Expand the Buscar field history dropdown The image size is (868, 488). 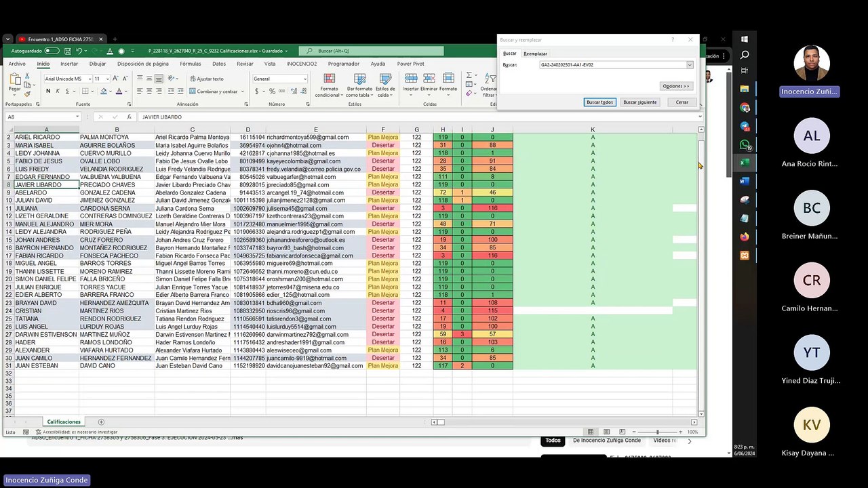(x=690, y=65)
